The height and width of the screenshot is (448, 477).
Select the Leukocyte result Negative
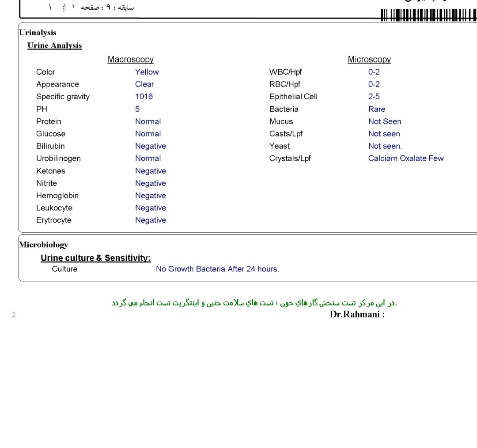pos(151,208)
